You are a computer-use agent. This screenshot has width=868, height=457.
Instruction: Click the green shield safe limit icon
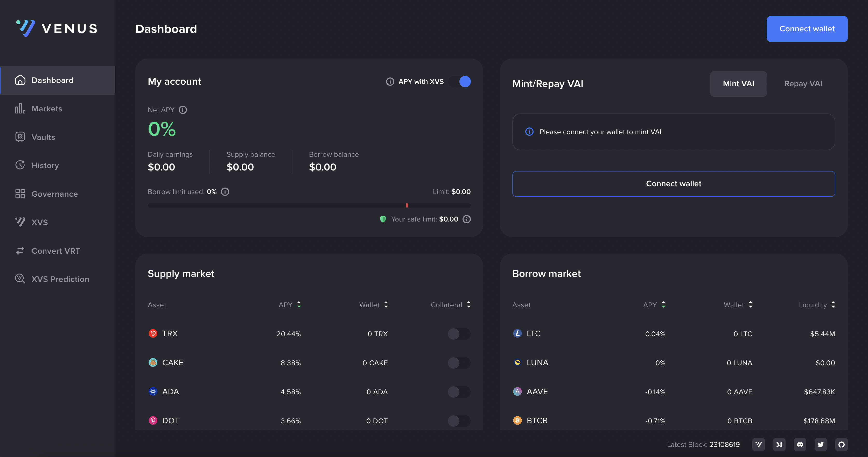coord(383,219)
